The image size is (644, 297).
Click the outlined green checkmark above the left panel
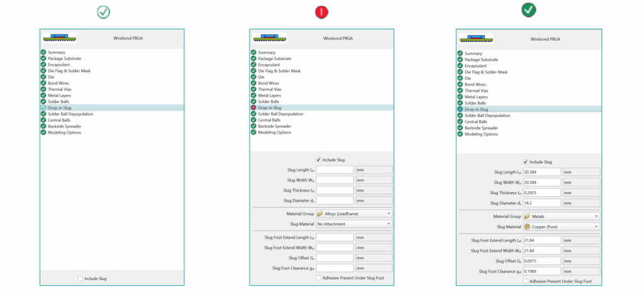[x=103, y=12]
